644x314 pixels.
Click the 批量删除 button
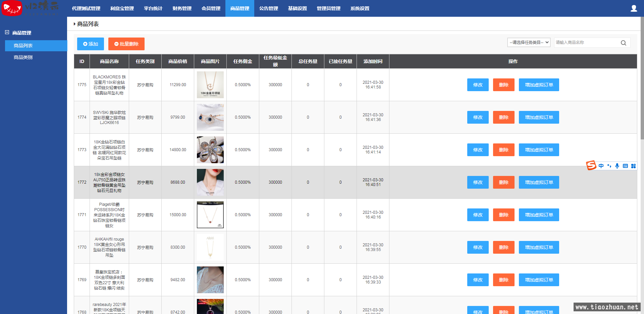point(126,44)
